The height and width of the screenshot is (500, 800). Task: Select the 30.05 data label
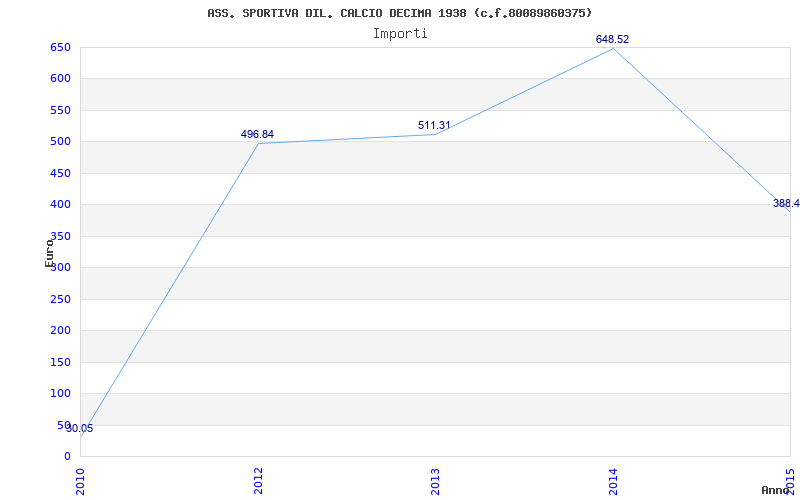point(80,429)
